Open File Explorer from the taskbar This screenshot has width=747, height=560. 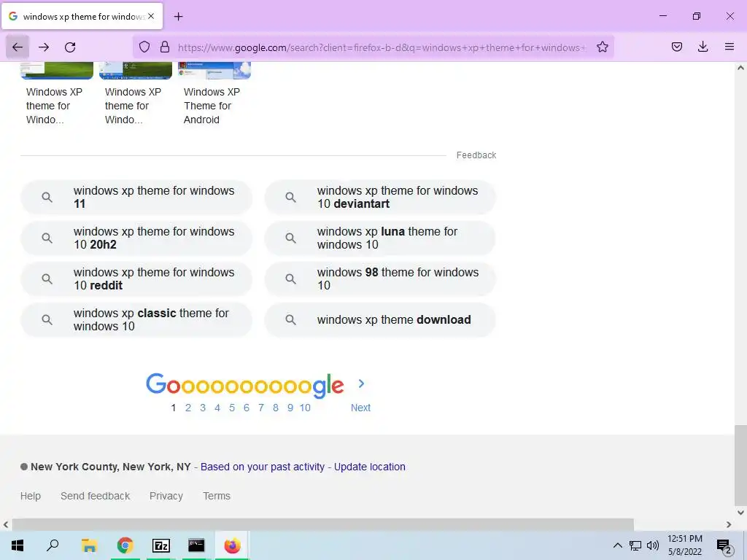click(x=89, y=545)
